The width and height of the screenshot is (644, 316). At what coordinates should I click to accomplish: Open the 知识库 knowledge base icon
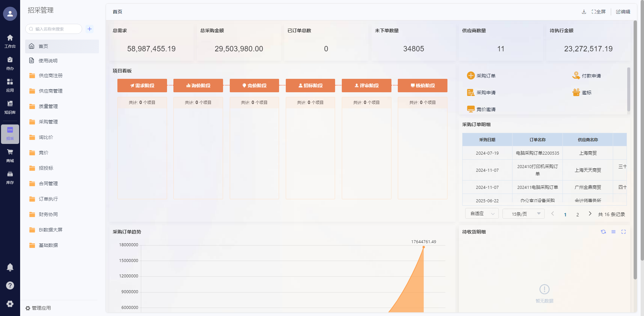pos(10,107)
